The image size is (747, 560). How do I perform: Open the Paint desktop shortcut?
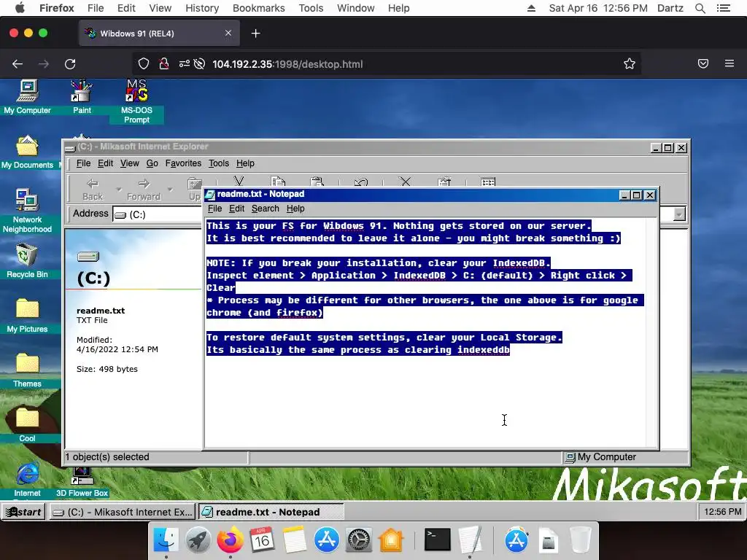82,97
